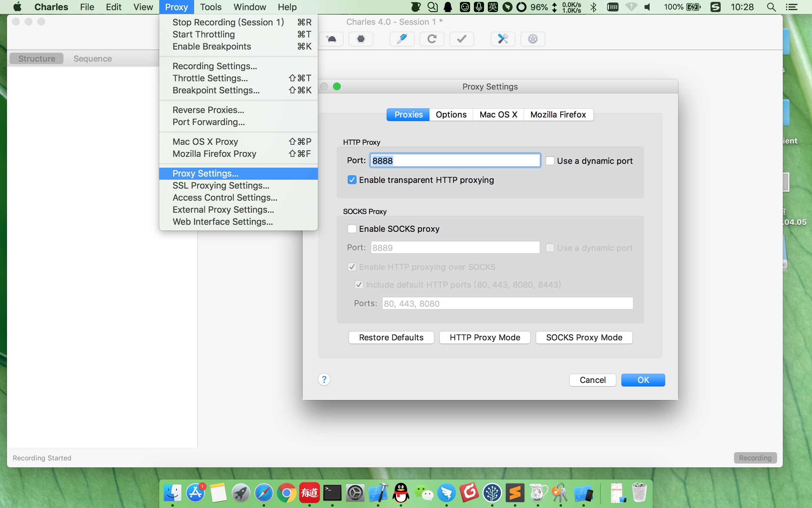Click SOCKS Proxy Mode button
Image resolution: width=812 pixels, height=508 pixels.
tap(584, 337)
